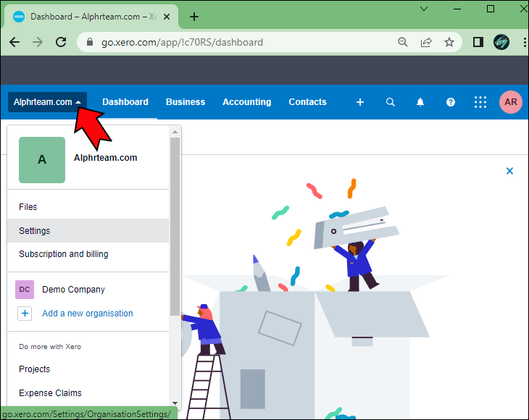Click Add a new organisation link
The width and height of the screenshot is (529, 420).
coord(88,314)
